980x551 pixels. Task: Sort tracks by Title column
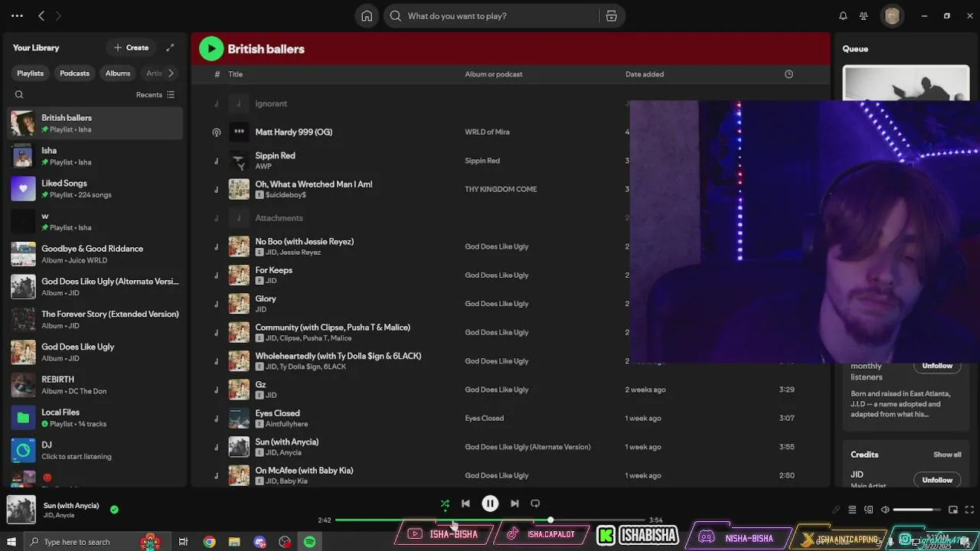235,74
